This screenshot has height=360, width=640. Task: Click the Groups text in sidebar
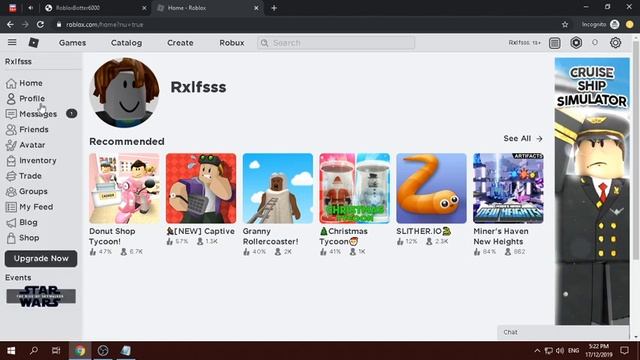coord(33,191)
